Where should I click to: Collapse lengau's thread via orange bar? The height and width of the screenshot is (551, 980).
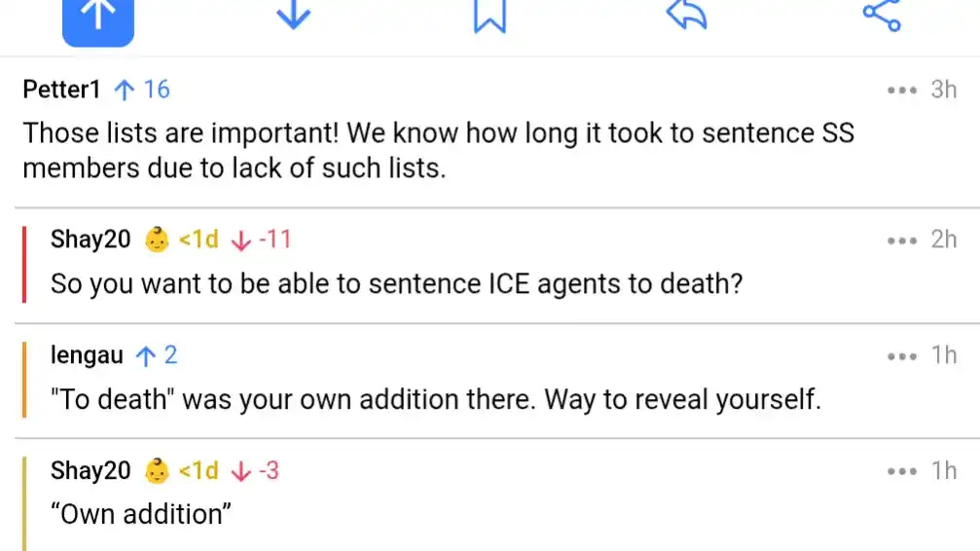pos(23,379)
